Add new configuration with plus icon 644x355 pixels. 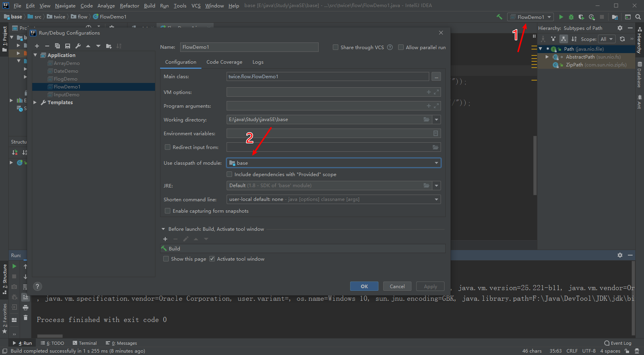[x=37, y=46]
